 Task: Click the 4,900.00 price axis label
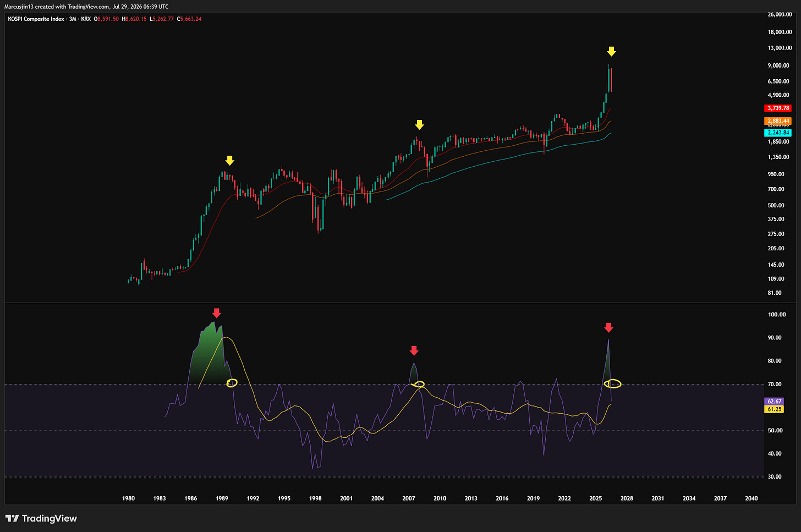[x=778, y=95]
